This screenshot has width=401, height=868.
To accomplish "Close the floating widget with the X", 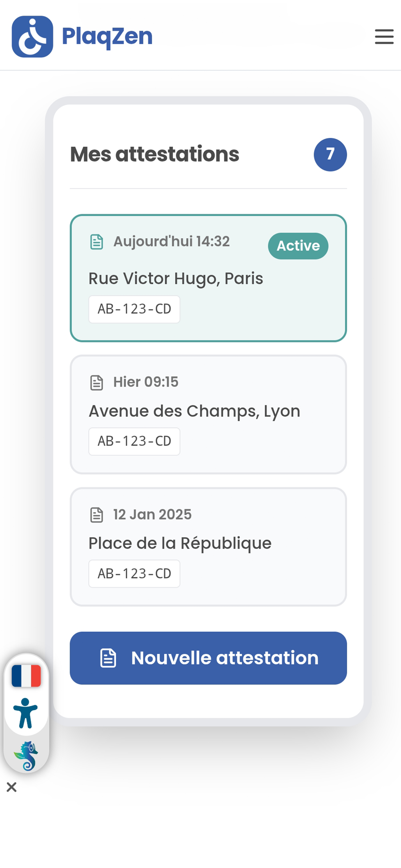I will pyautogui.click(x=11, y=788).
